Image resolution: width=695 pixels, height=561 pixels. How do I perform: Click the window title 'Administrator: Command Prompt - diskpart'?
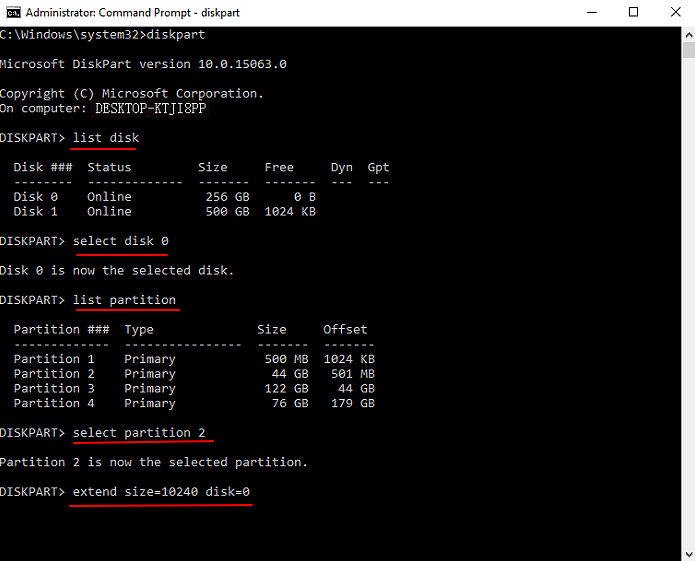133,13
